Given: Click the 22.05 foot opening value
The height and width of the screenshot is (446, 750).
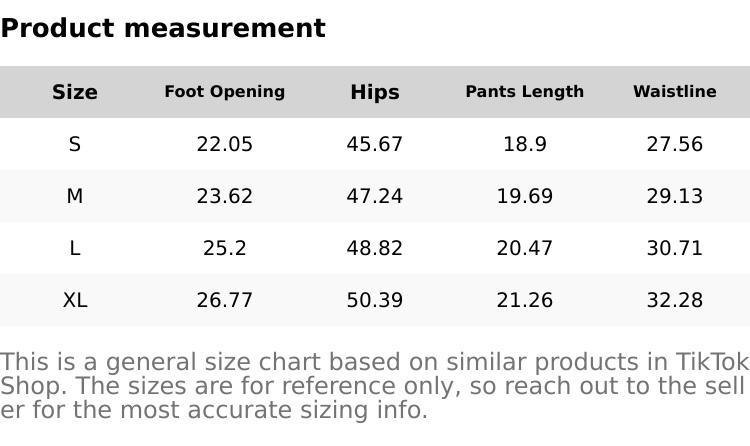Looking at the screenshot, I should [225, 144].
